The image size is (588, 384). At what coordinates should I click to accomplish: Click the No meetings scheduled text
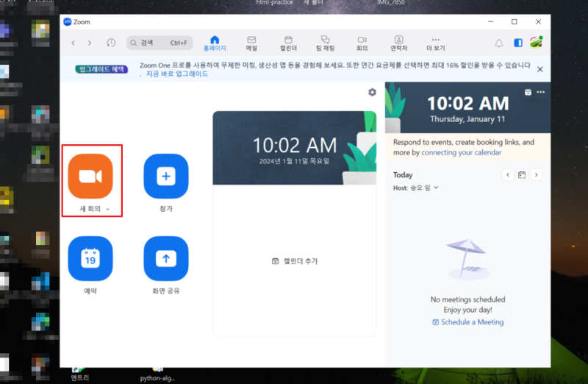click(467, 299)
